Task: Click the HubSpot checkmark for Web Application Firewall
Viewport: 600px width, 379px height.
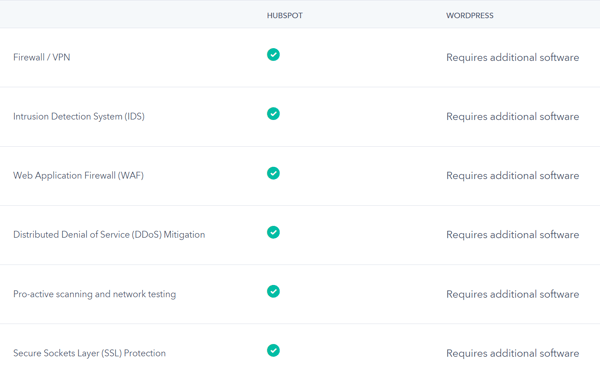Action: point(273,173)
